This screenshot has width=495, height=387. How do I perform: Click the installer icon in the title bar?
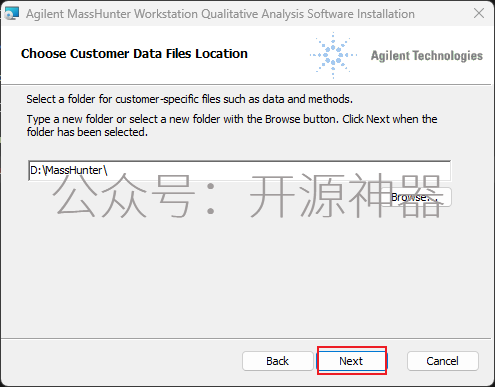(12, 14)
